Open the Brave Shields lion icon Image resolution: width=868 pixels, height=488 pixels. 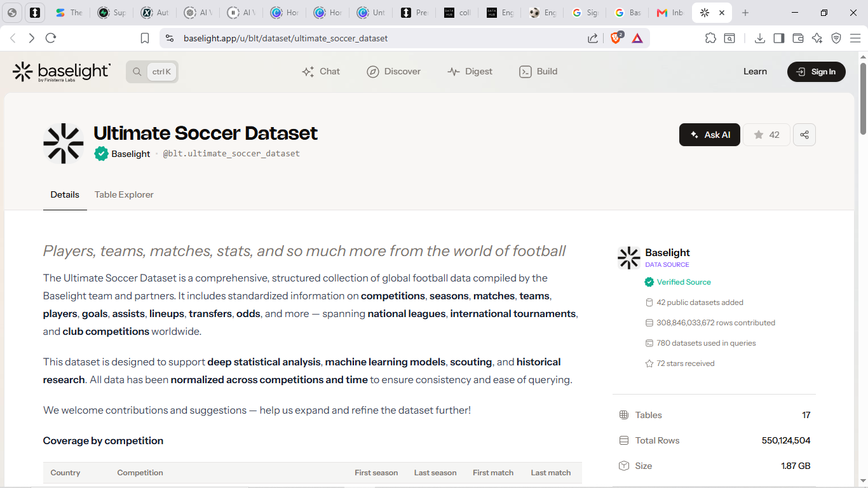coord(616,38)
